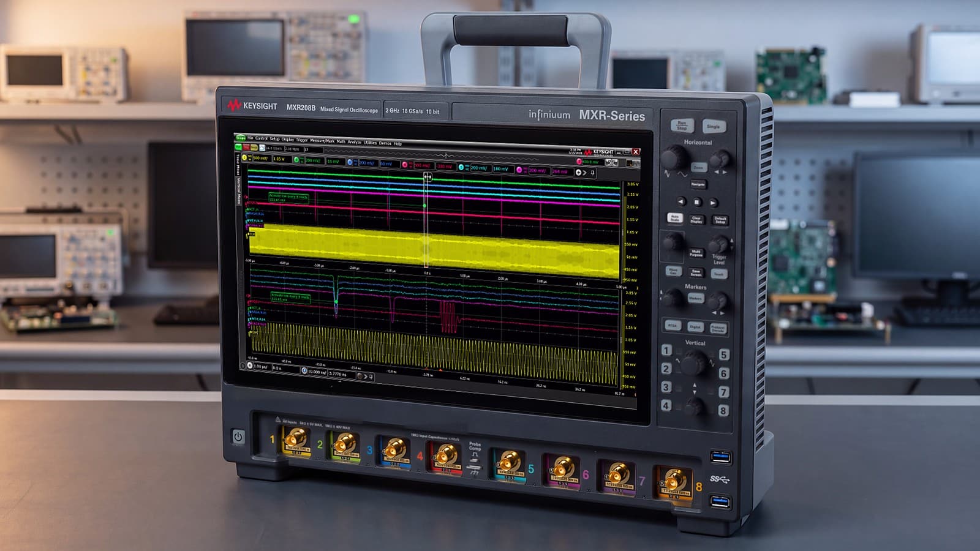
Task: Open the Analyze menu
Action: pyautogui.click(x=355, y=142)
